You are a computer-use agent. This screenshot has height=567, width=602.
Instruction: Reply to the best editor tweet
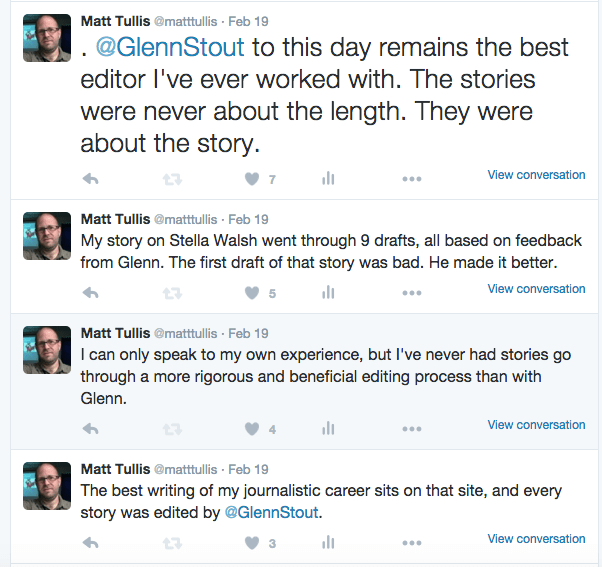click(90, 179)
